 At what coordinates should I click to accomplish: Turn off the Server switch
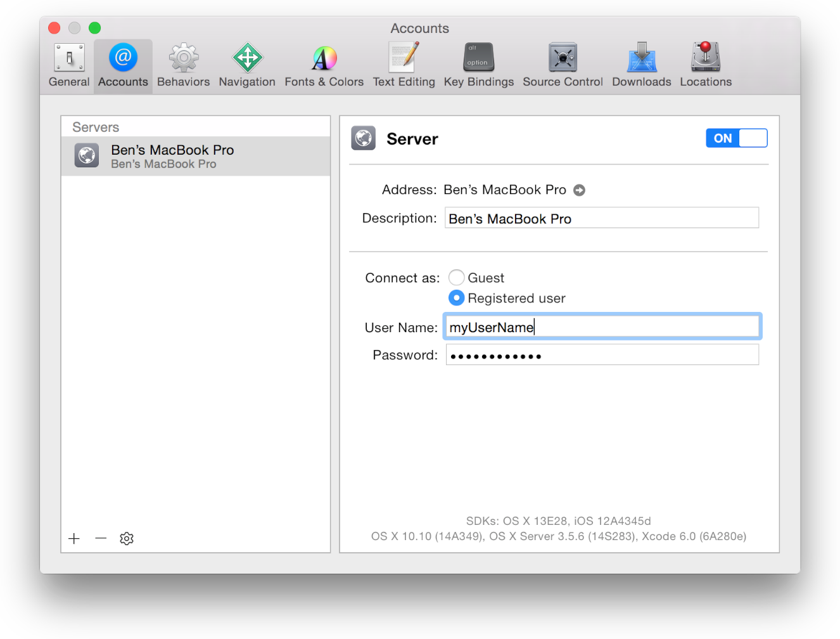[x=736, y=138]
